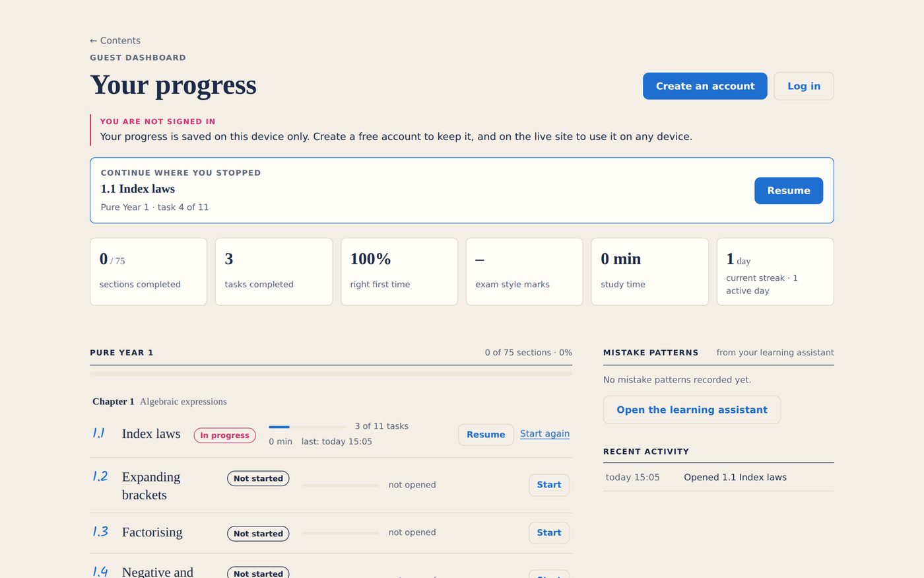Select the 1.1 Index laws section title
924x578 pixels.
coord(151,434)
